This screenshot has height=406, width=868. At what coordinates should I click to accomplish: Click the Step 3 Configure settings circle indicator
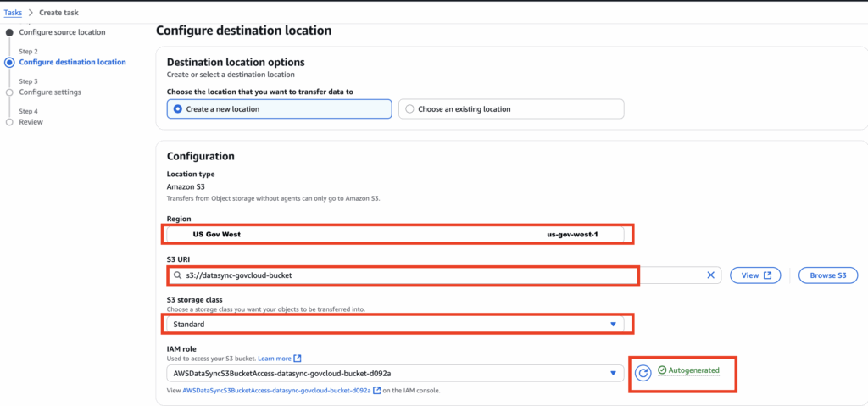coord(9,92)
